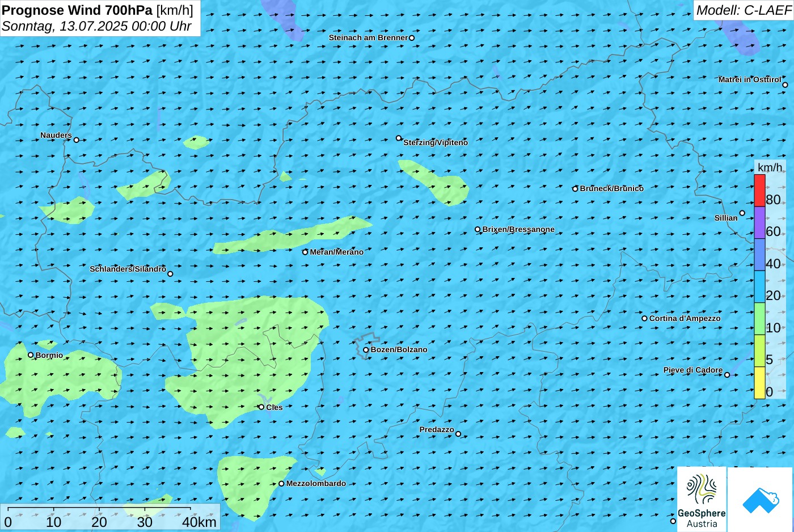Screen dimensions: 794x532
Task: Click the red legend color above 80
Action: coord(759,191)
